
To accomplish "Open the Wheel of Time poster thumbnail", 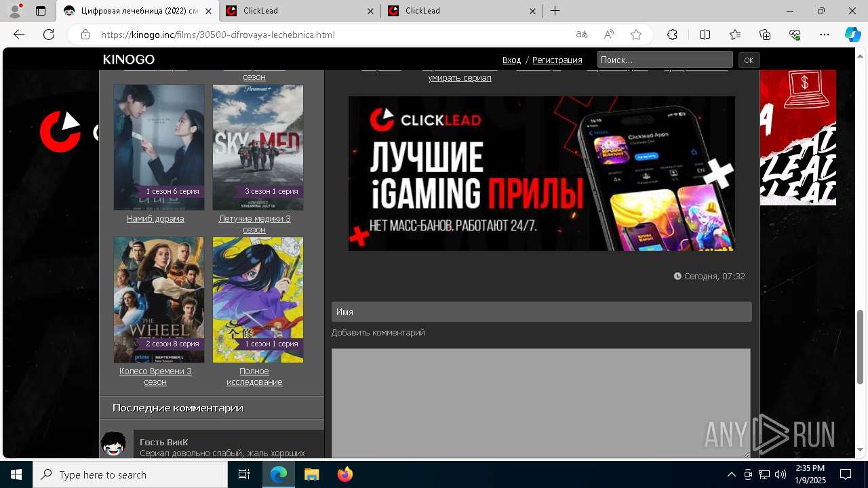I will pos(159,300).
